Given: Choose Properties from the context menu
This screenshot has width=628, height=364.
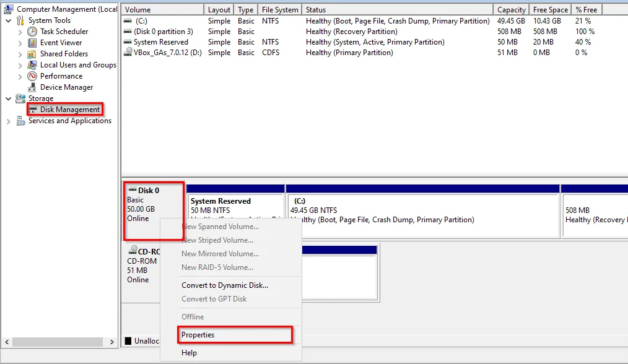Looking at the screenshot, I should coord(198,335).
